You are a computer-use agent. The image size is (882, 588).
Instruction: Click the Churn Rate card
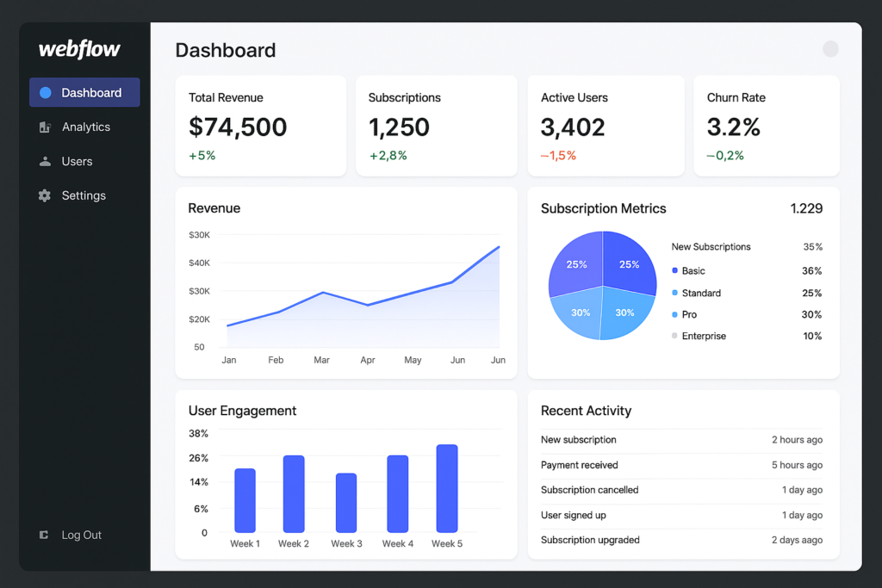[767, 126]
